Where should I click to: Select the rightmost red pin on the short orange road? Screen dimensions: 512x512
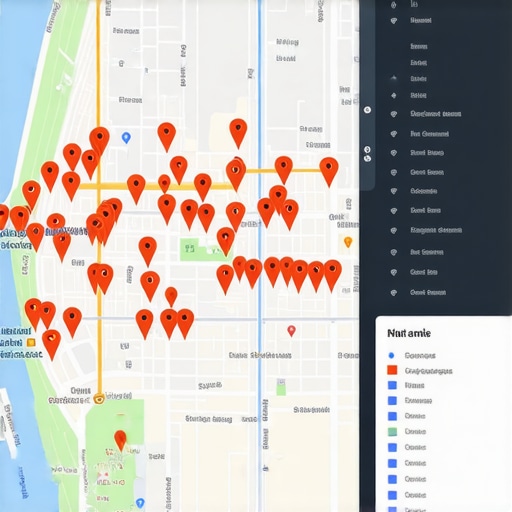(x=329, y=172)
